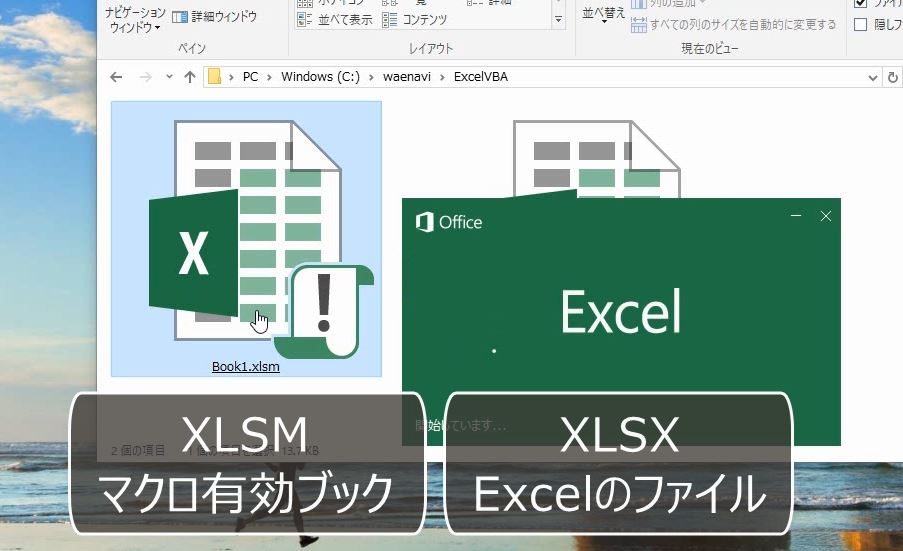Expand the layout gallery more arrow

tap(558, 20)
